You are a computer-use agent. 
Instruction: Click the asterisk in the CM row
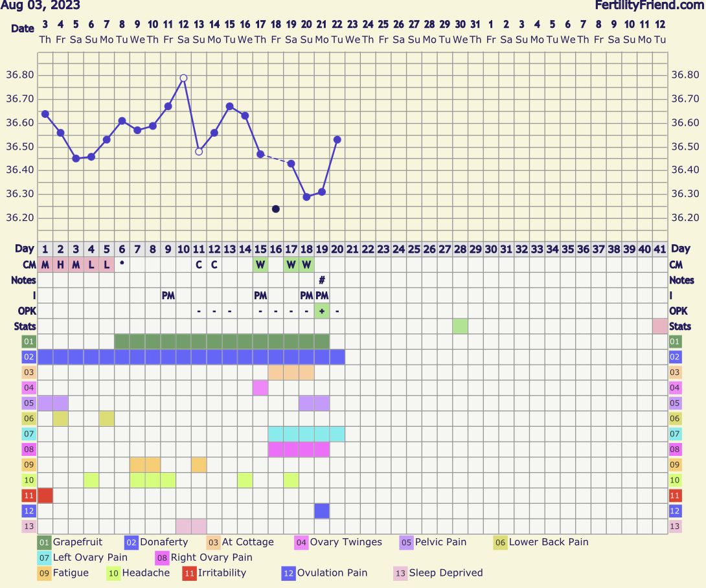[x=122, y=265]
